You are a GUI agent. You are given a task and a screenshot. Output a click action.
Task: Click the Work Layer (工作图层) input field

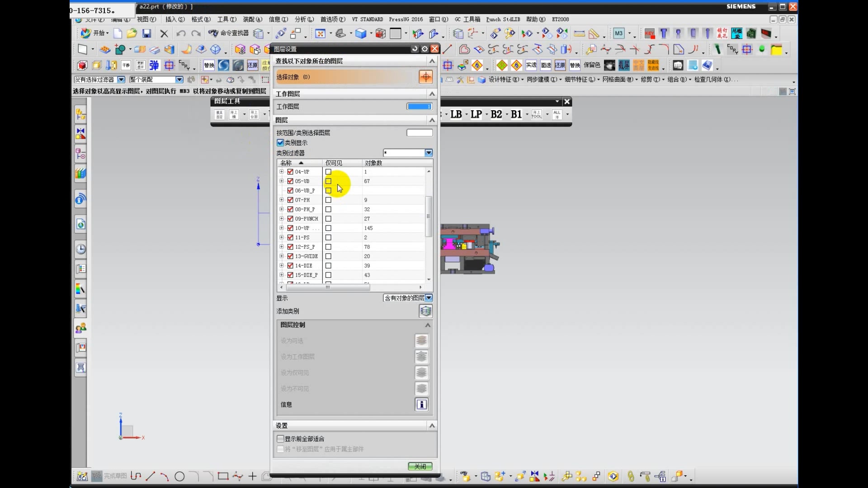pos(420,107)
